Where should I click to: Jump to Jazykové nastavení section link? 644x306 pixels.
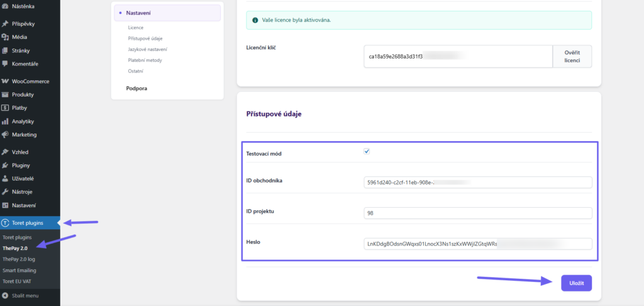(x=147, y=49)
